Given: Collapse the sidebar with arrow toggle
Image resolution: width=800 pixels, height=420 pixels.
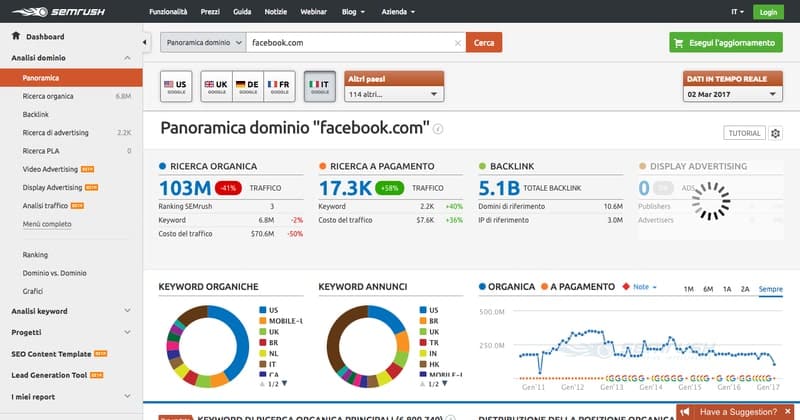Looking at the screenshot, I should [145, 42].
